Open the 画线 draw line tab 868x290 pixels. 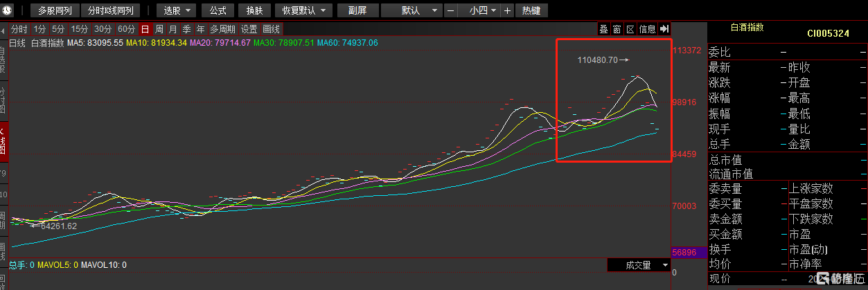coord(272,29)
